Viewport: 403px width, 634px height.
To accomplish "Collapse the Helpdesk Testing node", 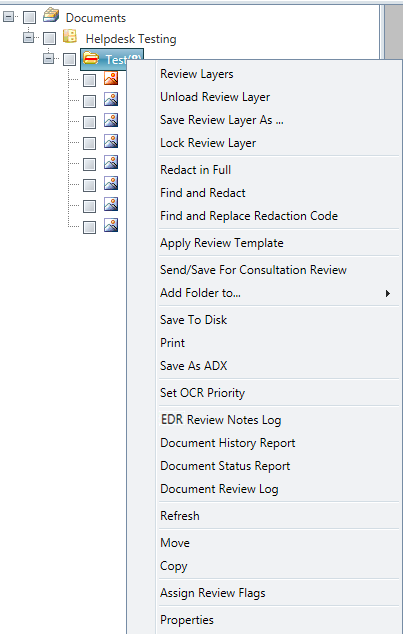I will click(28, 38).
